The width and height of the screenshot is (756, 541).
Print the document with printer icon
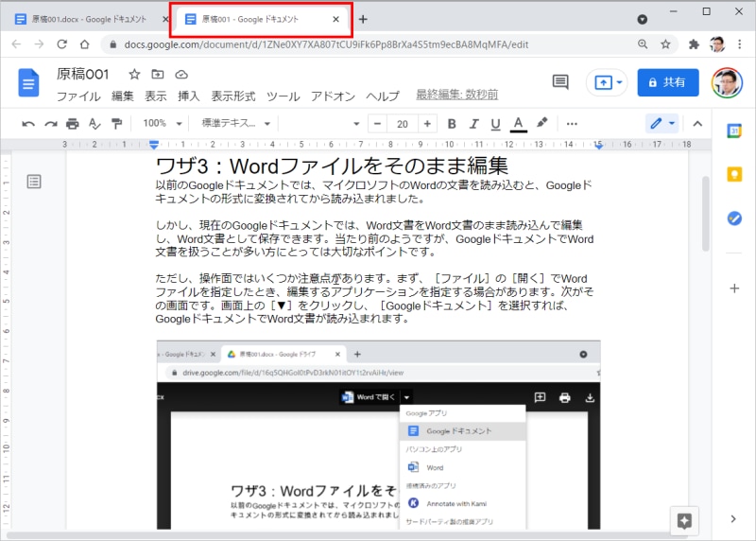(x=73, y=124)
